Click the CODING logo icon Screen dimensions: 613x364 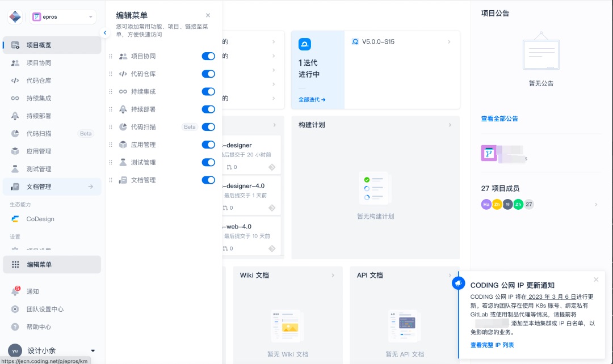15,17
